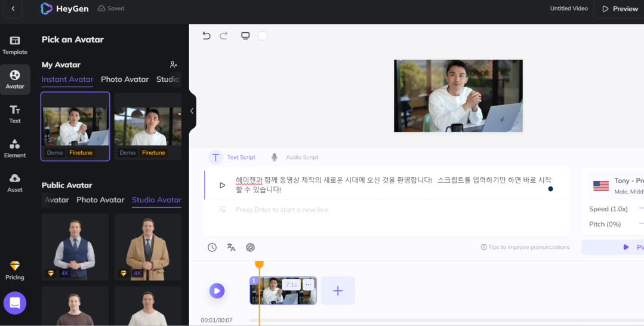Click Finetune on second instant avatar
644x326 pixels.
(153, 152)
